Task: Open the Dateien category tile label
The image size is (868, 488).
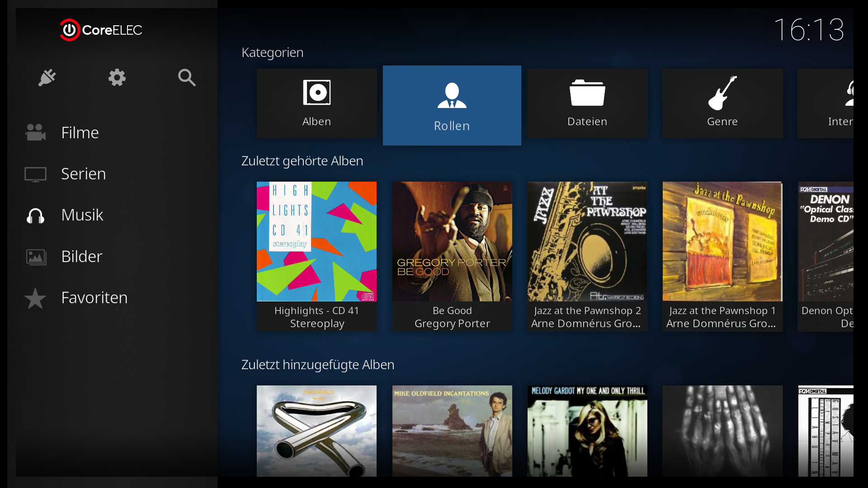Action: (587, 122)
